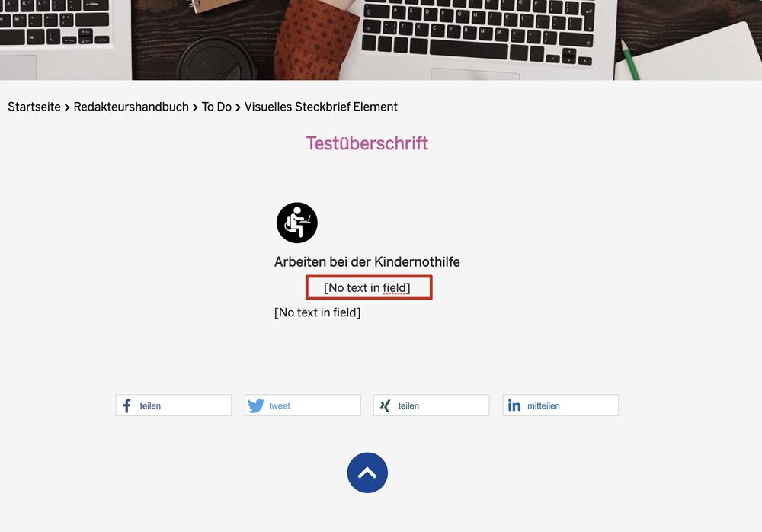This screenshot has width=762, height=532.
Task: Edit the highlighted No text in field
Action: (x=369, y=287)
